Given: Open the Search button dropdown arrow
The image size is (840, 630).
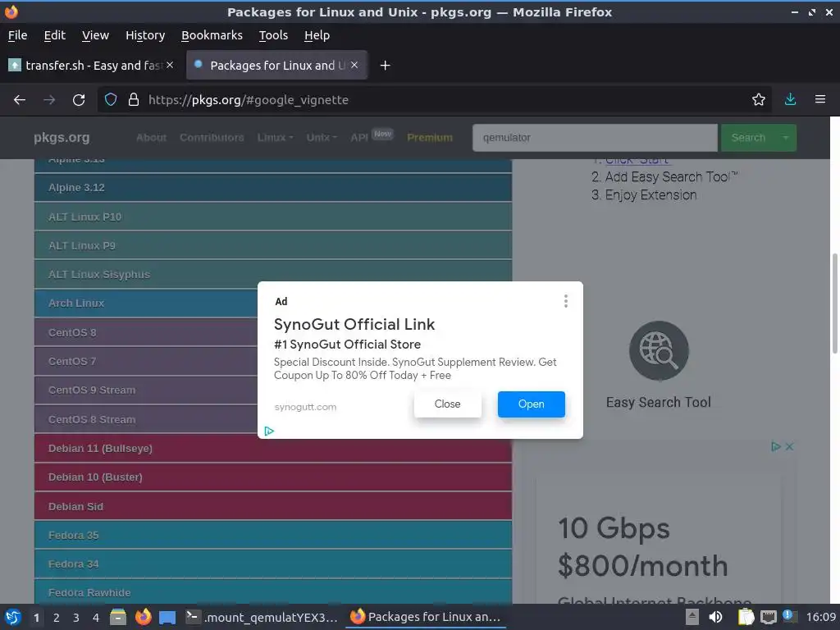Looking at the screenshot, I should pos(785,138).
